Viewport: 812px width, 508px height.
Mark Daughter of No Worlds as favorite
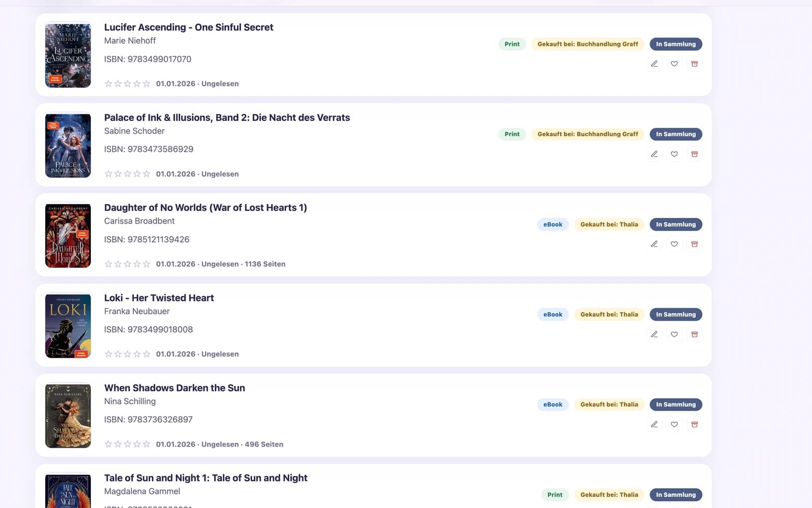pyautogui.click(x=674, y=244)
